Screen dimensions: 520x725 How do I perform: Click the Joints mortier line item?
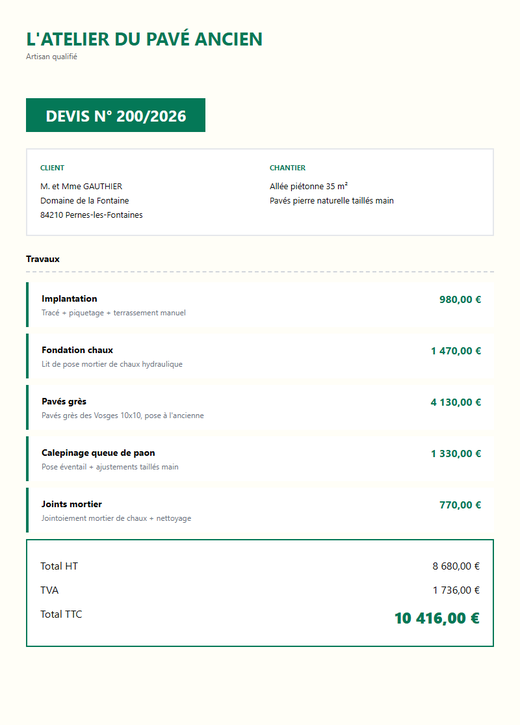point(260,510)
